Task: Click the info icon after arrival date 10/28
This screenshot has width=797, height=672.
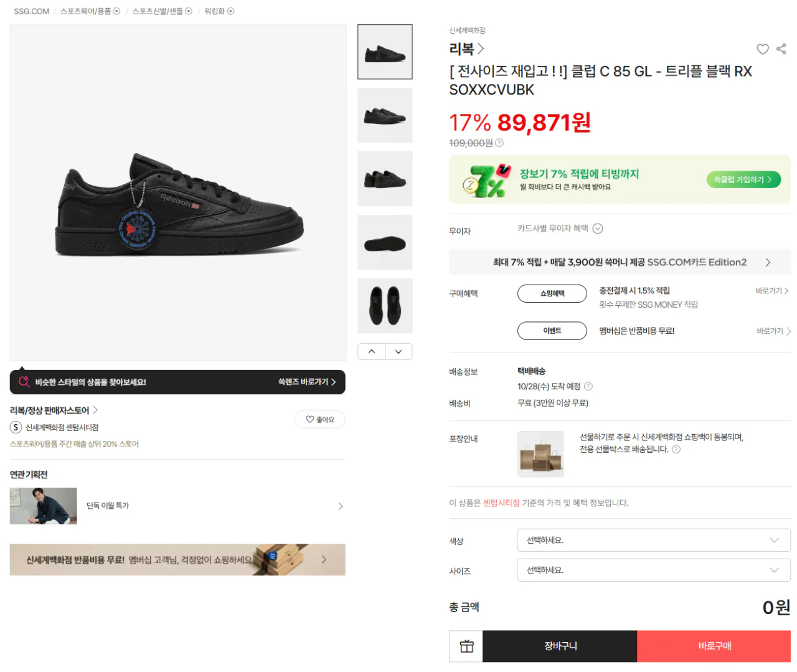Action: pyautogui.click(x=588, y=386)
